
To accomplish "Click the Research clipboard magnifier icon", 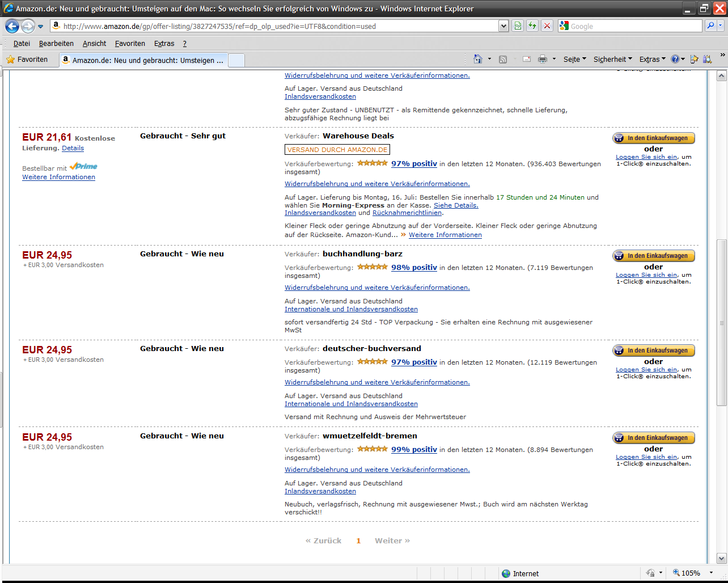I will 707,59.
